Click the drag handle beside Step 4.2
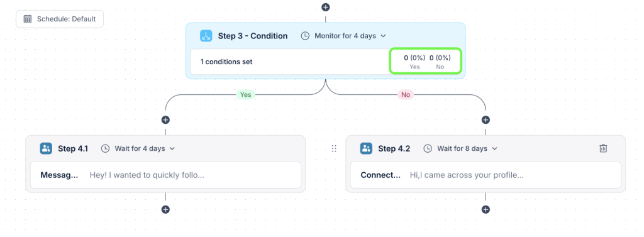 [334, 149]
